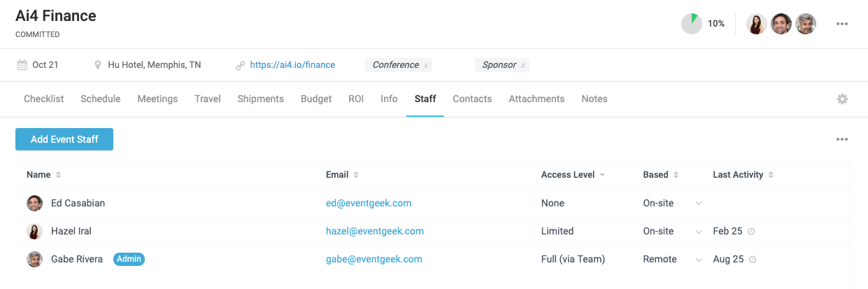This screenshot has height=289, width=868.
Task: Open the Shipments tab
Action: (261, 99)
